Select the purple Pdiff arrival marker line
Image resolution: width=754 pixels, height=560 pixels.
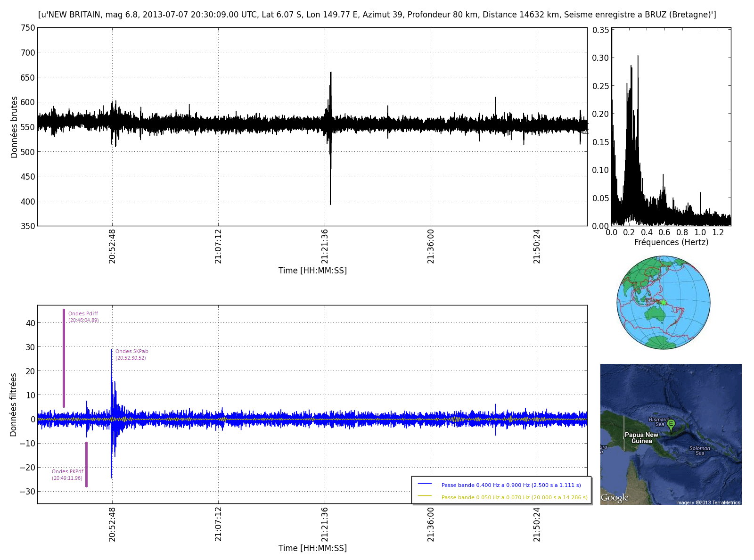pyautogui.click(x=64, y=358)
